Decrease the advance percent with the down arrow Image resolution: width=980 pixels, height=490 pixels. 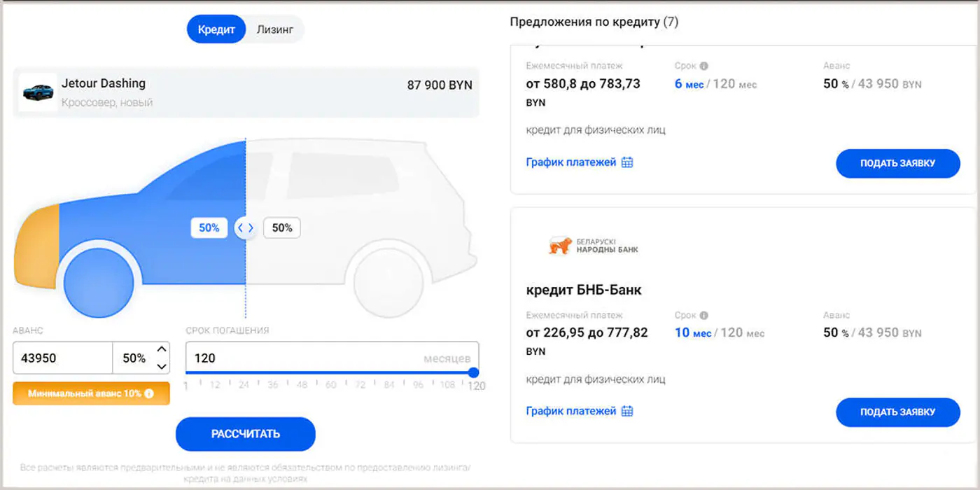click(x=162, y=366)
